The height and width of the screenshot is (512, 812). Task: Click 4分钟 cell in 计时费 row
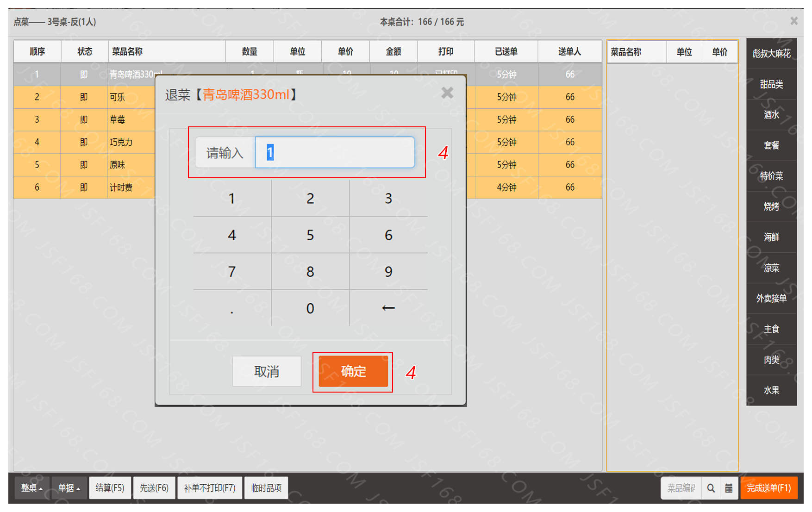pyautogui.click(x=506, y=188)
